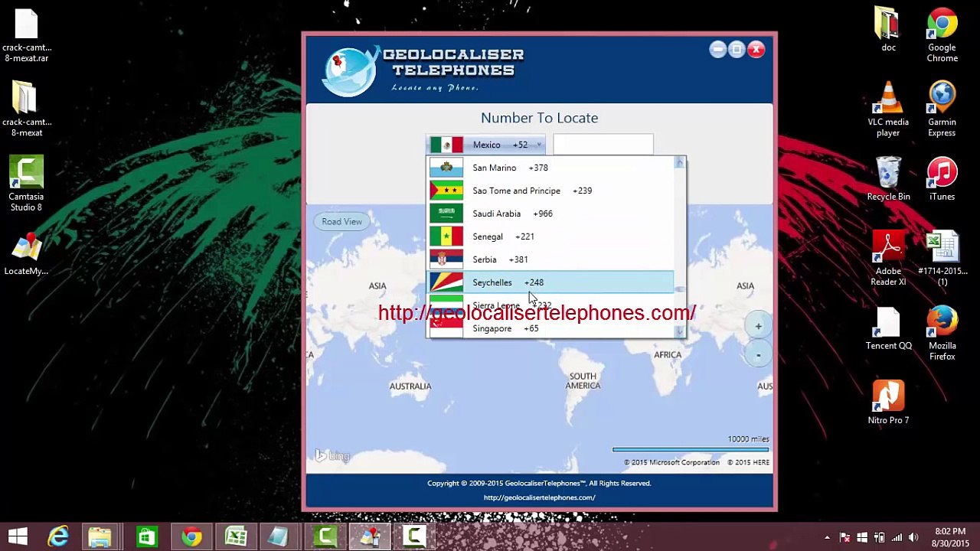Show hidden system tray icons
980x551 pixels.
tap(828, 537)
